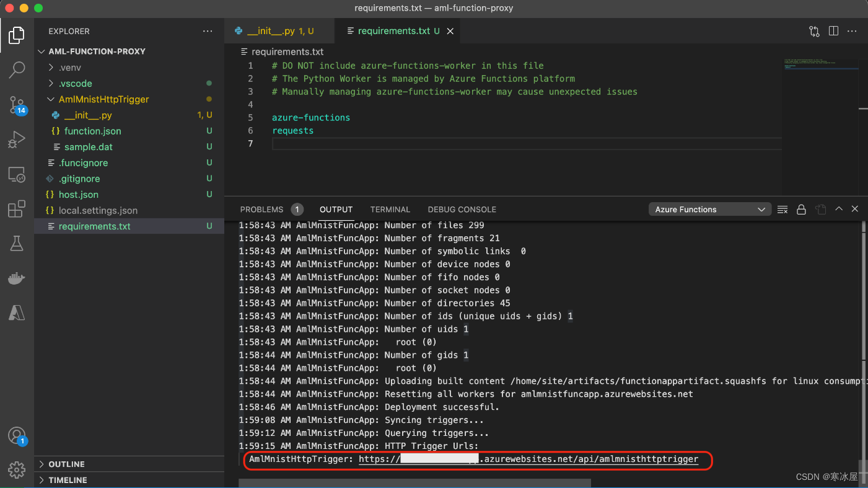Image resolution: width=868 pixels, height=488 pixels.
Task: Open the Remote Explorer view
Action: click(17, 175)
